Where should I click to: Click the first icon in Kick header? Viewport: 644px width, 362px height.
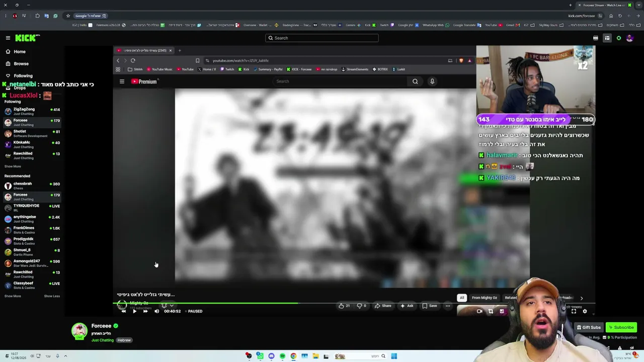click(x=596, y=38)
